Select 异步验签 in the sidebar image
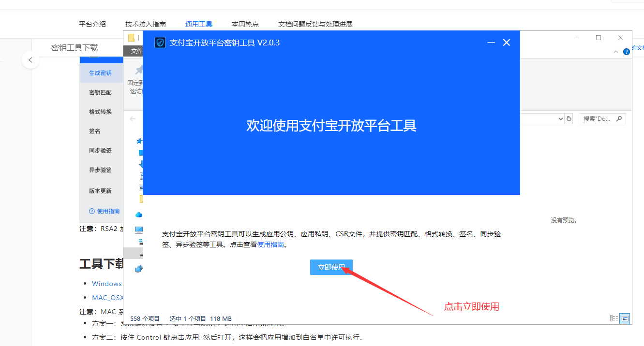 tap(101, 170)
